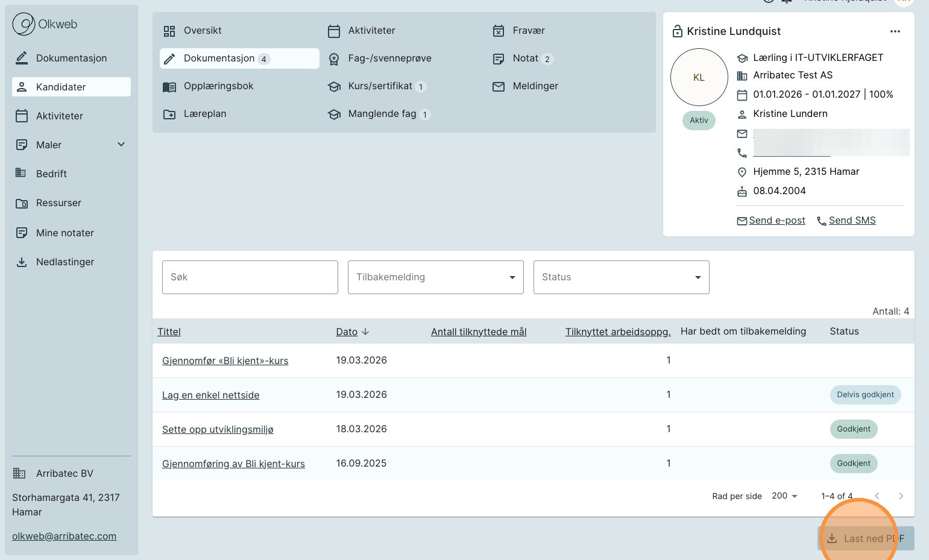Go to Bedrift in sidebar
This screenshot has width=929, height=560.
click(x=51, y=174)
